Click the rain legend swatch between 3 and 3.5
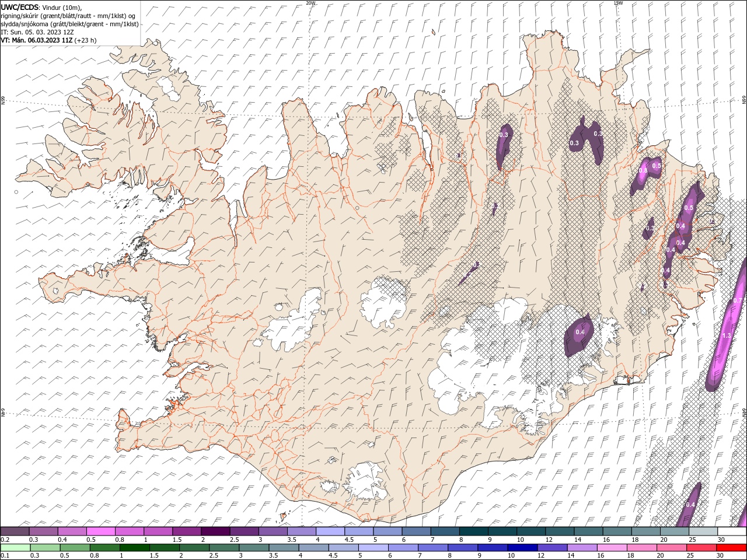This screenshot has height=560, width=747. click(254, 548)
